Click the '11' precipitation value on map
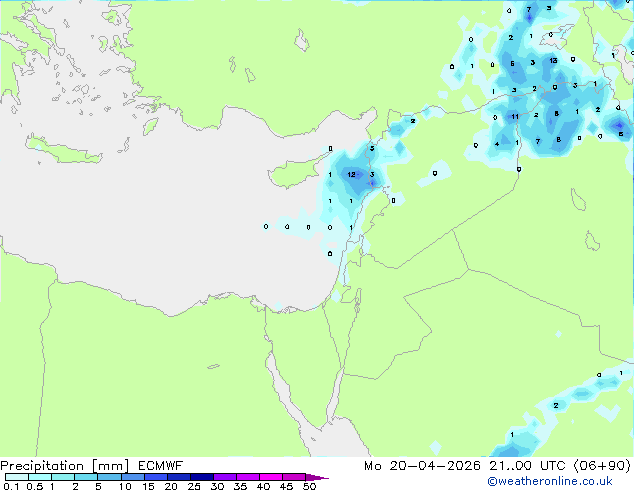The image size is (634, 490). click(x=515, y=116)
